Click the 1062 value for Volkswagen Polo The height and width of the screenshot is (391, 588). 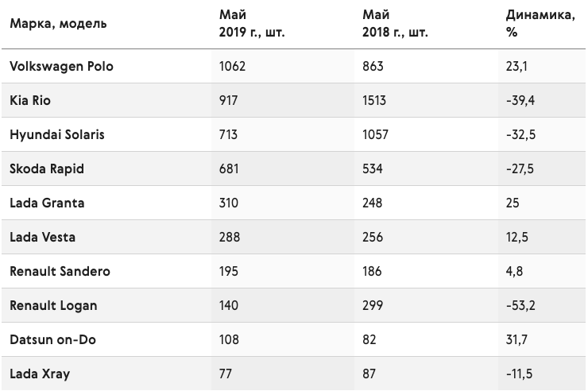pos(233,66)
